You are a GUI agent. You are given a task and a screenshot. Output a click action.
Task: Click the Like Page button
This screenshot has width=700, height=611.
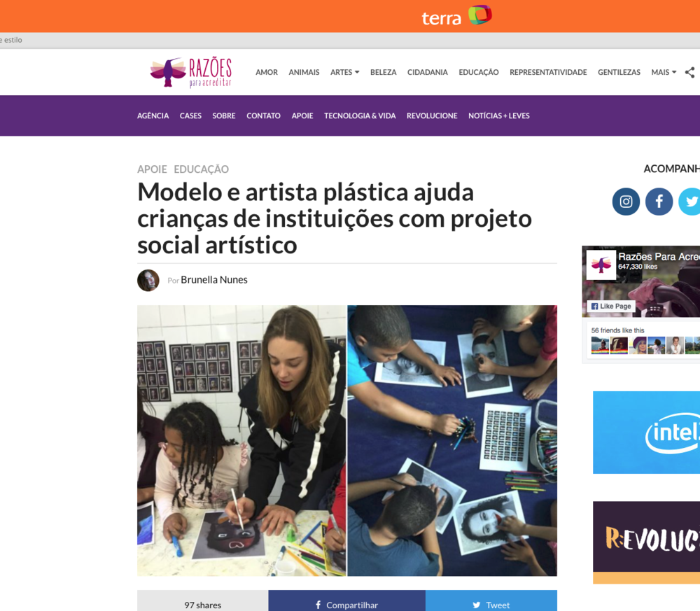[611, 306]
